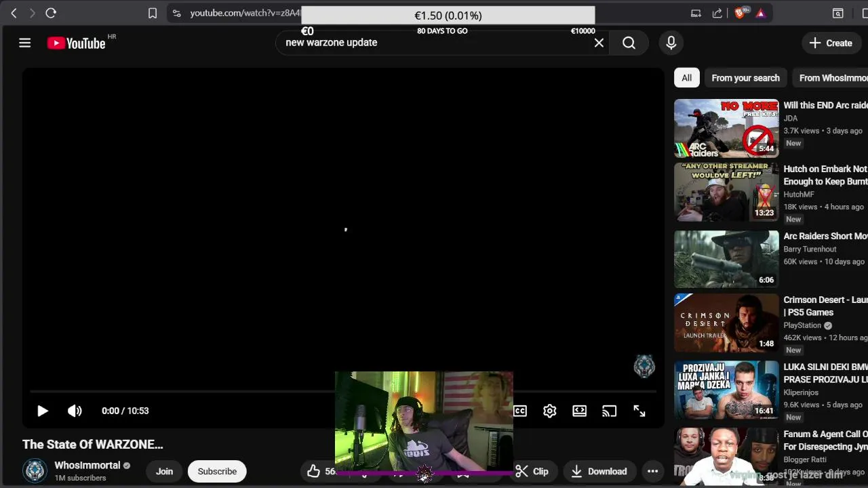Open the browser share icon in address bar
The height and width of the screenshot is (488, 868).
pos(717,13)
